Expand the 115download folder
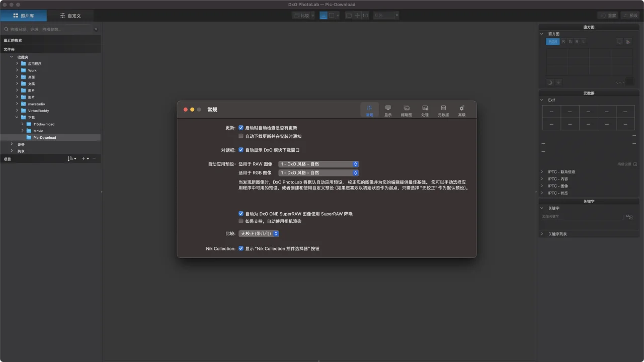The width and height of the screenshot is (644, 362). click(x=22, y=124)
